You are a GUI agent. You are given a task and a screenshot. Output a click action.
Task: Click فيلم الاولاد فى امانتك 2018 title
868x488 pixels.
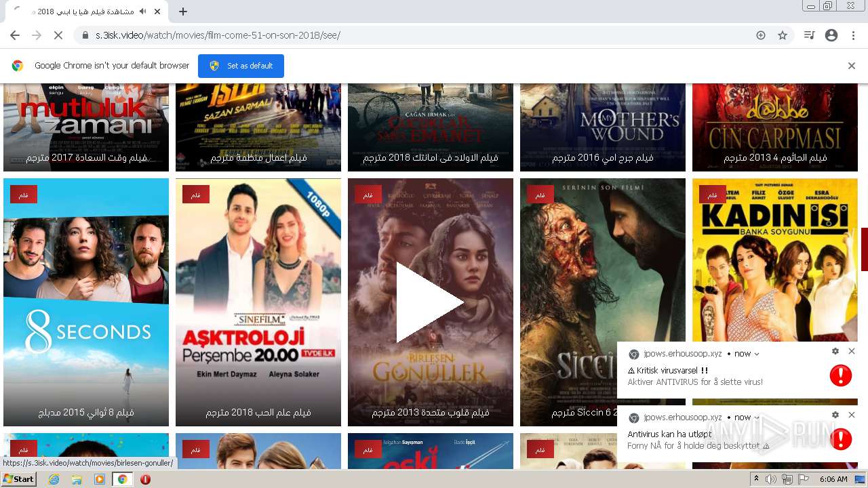pyautogui.click(x=431, y=158)
